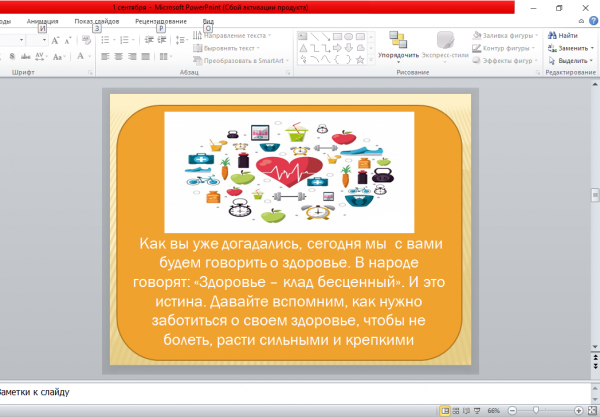Click the Найти button
600x417 pixels.
coord(567,35)
